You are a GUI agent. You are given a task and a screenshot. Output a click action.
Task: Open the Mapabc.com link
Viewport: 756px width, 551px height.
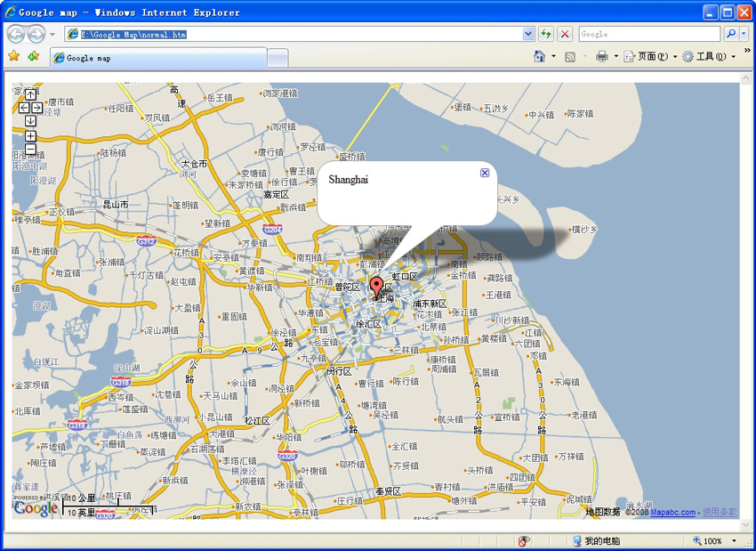point(672,513)
